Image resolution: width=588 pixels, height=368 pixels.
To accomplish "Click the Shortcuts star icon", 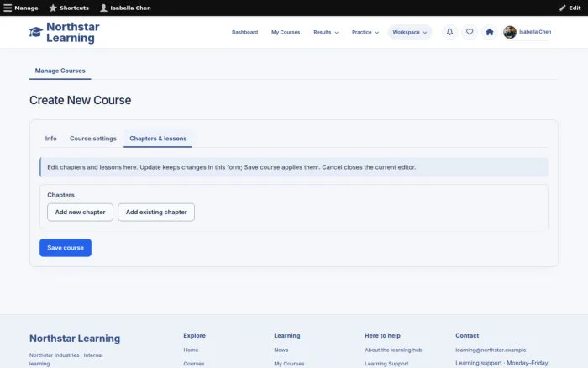I will pos(53,8).
